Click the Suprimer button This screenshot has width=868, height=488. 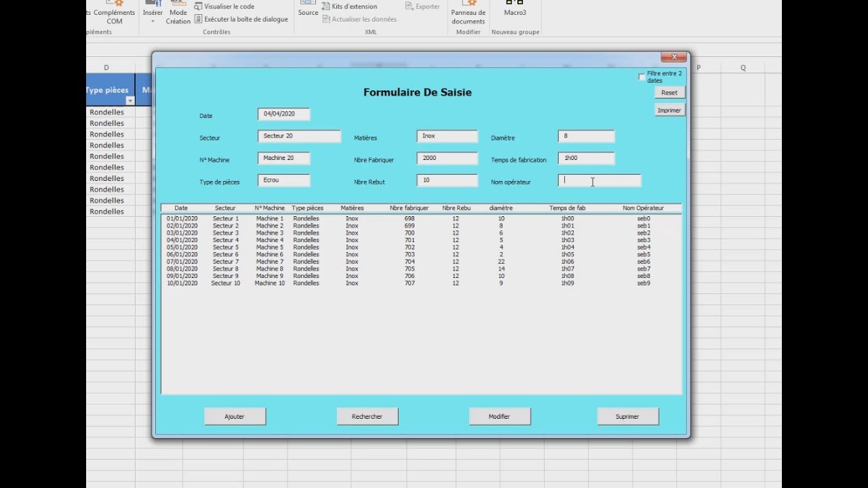pyautogui.click(x=627, y=417)
